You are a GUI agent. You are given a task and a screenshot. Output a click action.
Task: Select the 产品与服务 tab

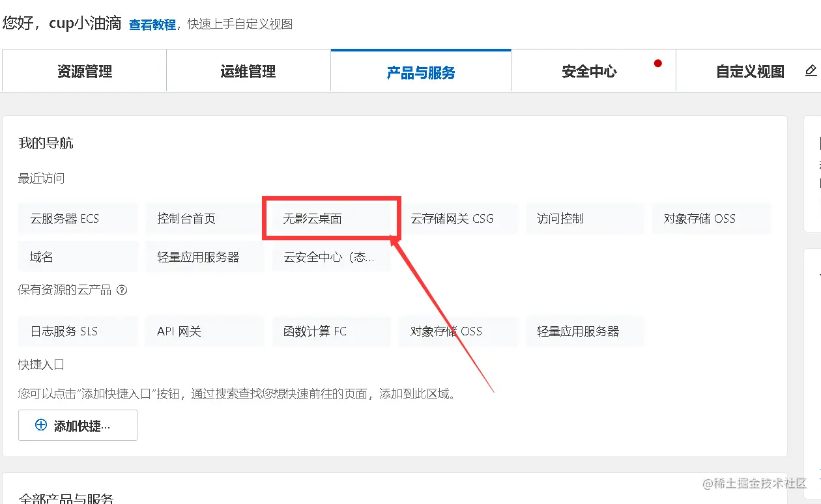point(421,71)
